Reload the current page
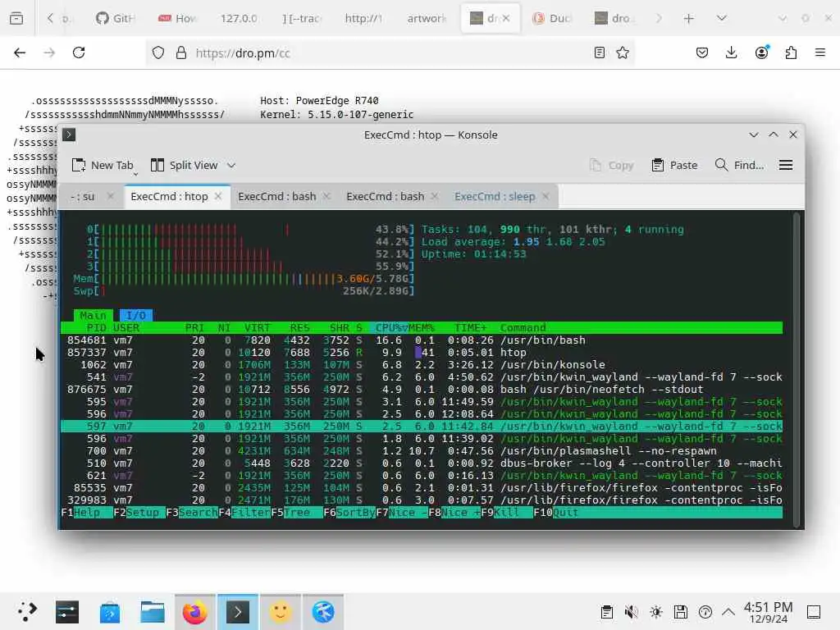Viewport: 840px width, 630px height. pos(79,52)
